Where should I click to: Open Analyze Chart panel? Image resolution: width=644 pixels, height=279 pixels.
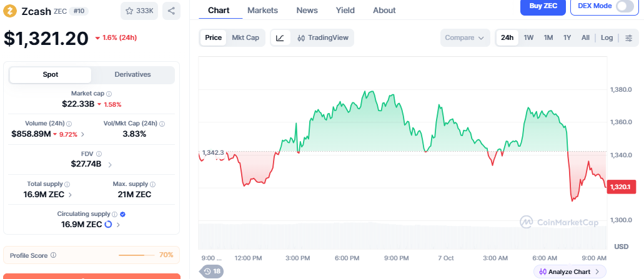point(570,272)
